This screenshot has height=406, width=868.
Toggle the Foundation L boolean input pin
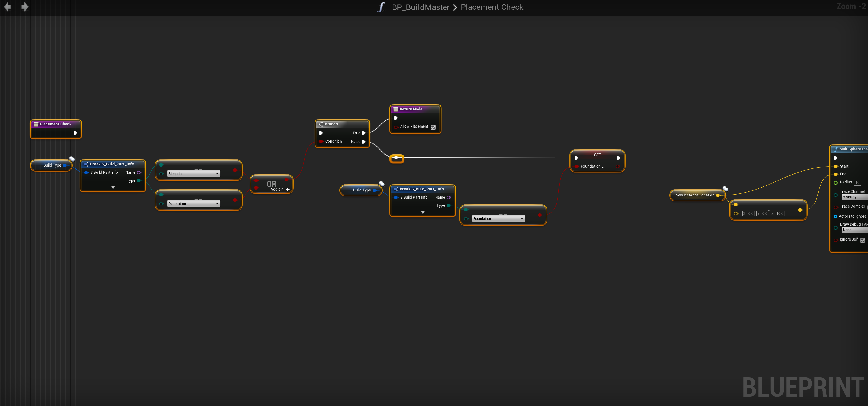tap(577, 166)
